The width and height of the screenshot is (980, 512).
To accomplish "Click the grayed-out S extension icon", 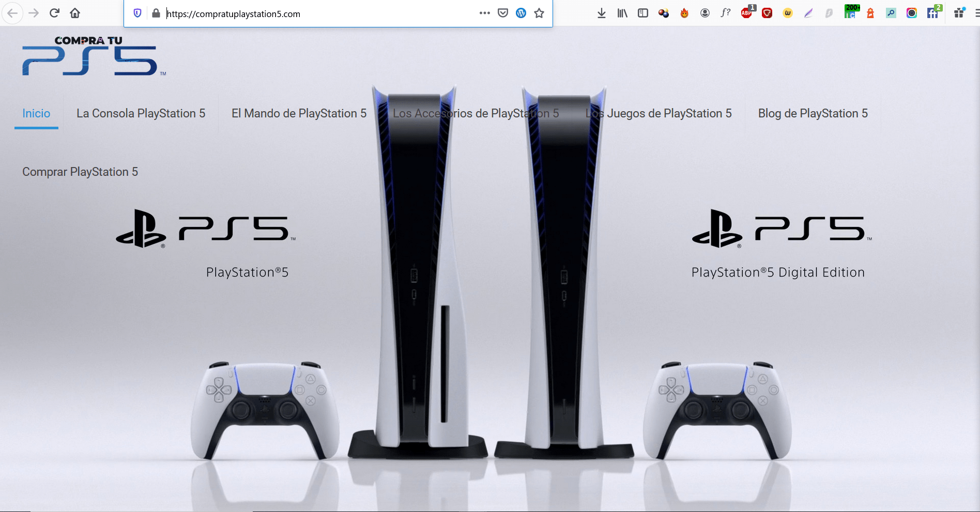I will point(829,13).
